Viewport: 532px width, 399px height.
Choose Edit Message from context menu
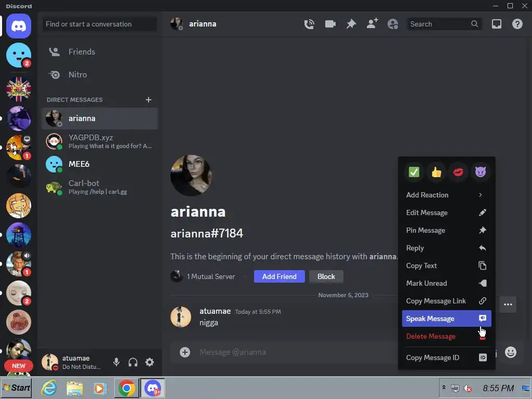pos(446,212)
